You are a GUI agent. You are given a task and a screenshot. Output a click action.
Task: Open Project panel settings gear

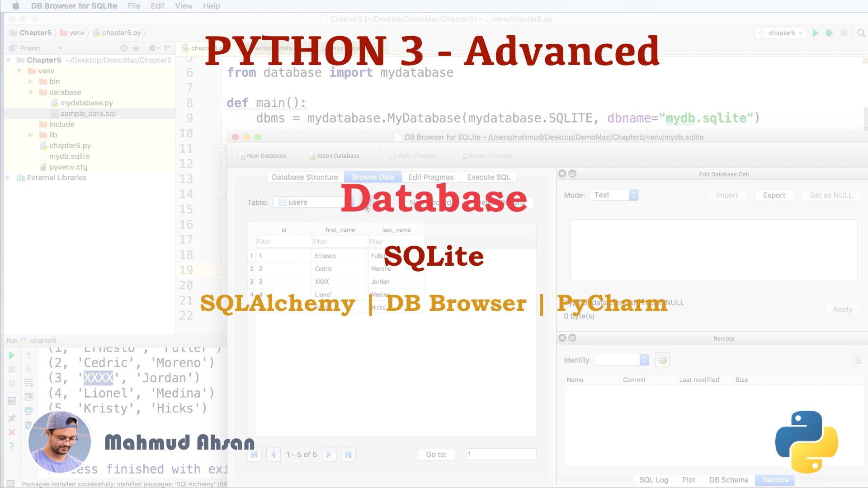pyautogui.click(x=153, y=48)
